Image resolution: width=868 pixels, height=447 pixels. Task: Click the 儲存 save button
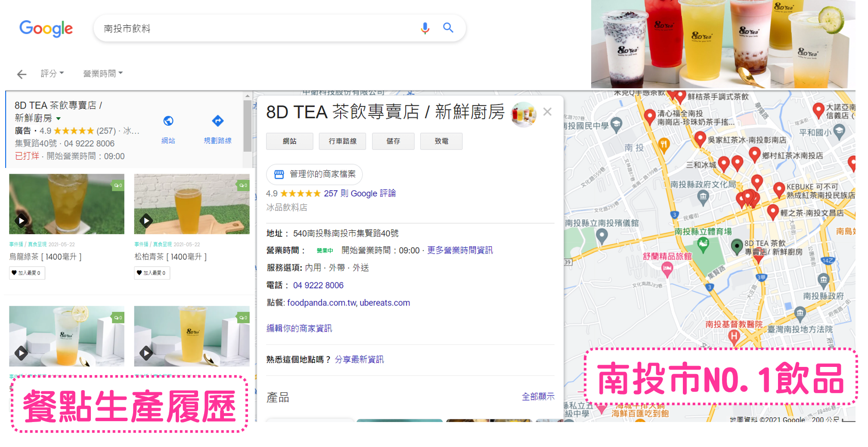coord(393,141)
